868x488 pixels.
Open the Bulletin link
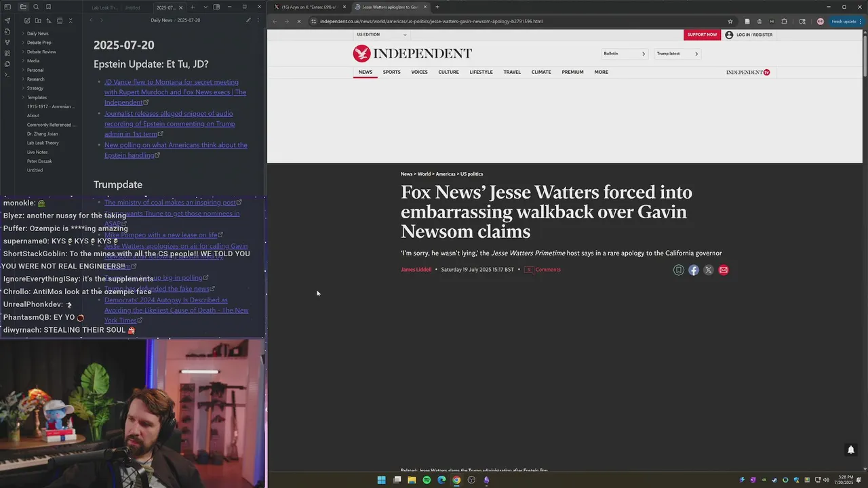point(625,54)
